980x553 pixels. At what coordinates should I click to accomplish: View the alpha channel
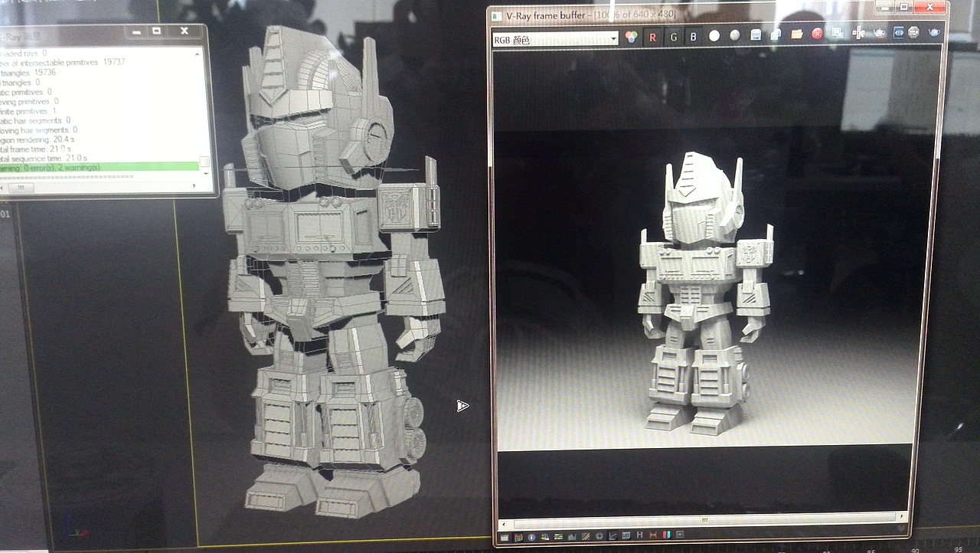click(714, 34)
